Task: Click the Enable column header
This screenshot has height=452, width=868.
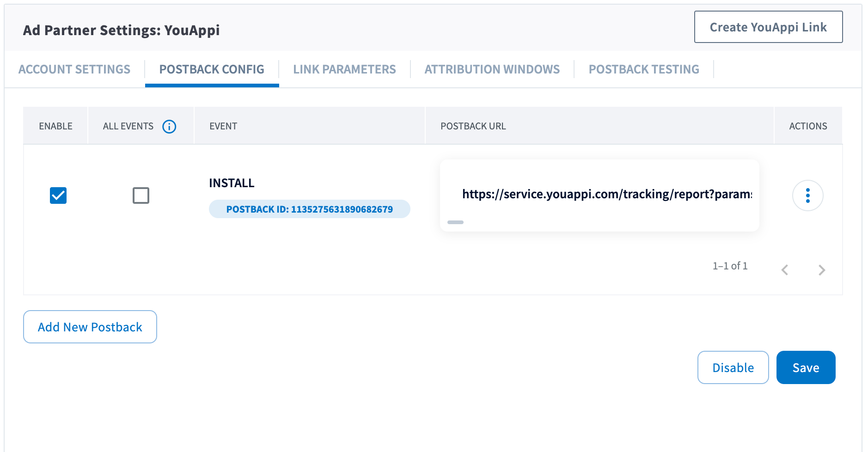Action: pos(55,126)
